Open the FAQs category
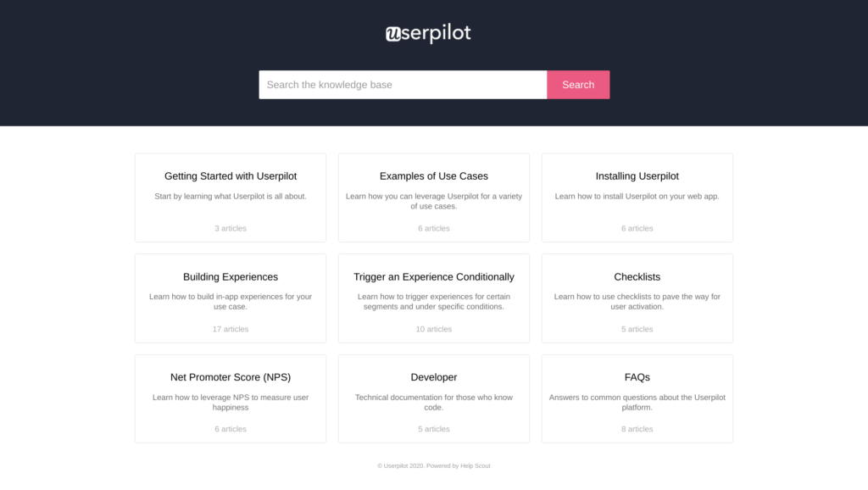Viewport: 868px width, 490px height. (637, 377)
